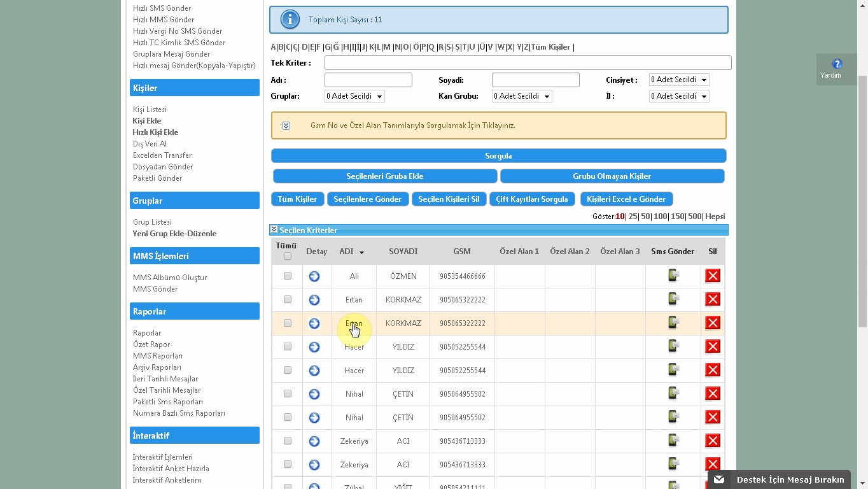The width and height of the screenshot is (868, 489).
Task: Open the Cinsiyet dropdown
Action: point(679,80)
